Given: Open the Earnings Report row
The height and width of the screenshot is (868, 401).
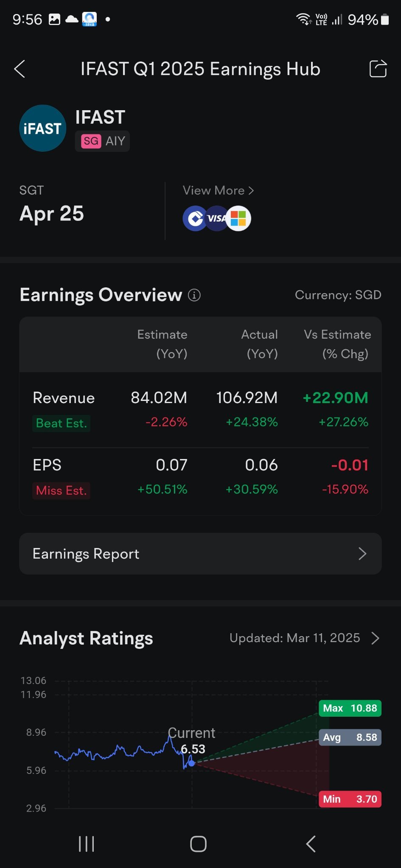Looking at the screenshot, I should [200, 554].
